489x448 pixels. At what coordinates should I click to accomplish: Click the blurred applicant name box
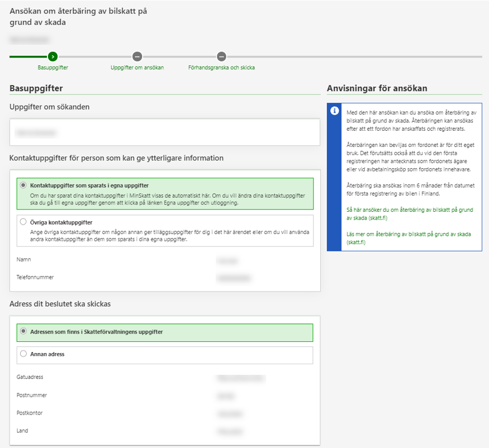[x=164, y=133]
